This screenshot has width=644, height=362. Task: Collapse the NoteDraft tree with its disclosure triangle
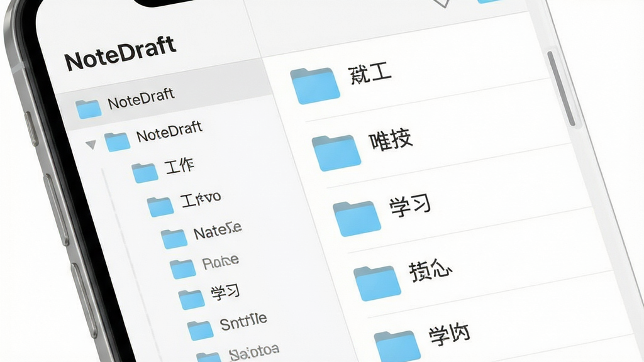pyautogui.click(x=91, y=145)
